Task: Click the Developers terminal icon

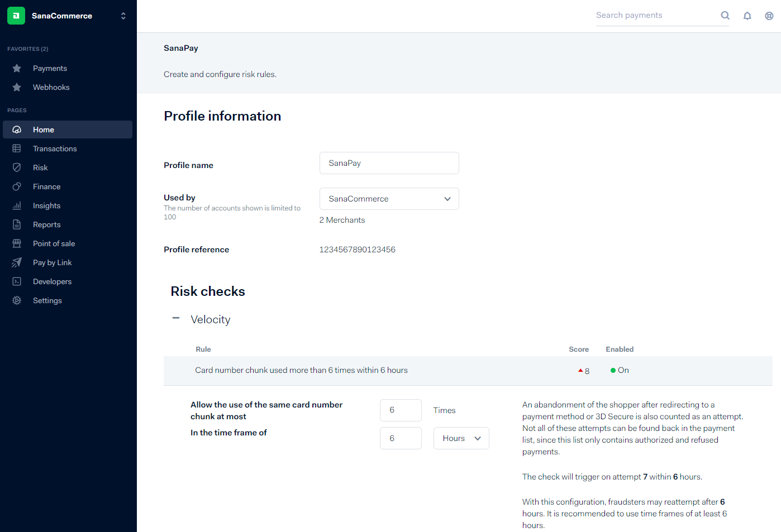Action: 17,281
